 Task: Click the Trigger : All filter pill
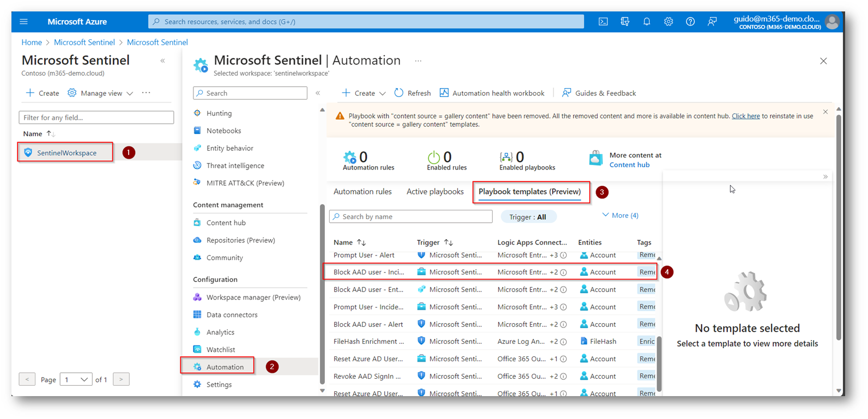click(528, 217)
